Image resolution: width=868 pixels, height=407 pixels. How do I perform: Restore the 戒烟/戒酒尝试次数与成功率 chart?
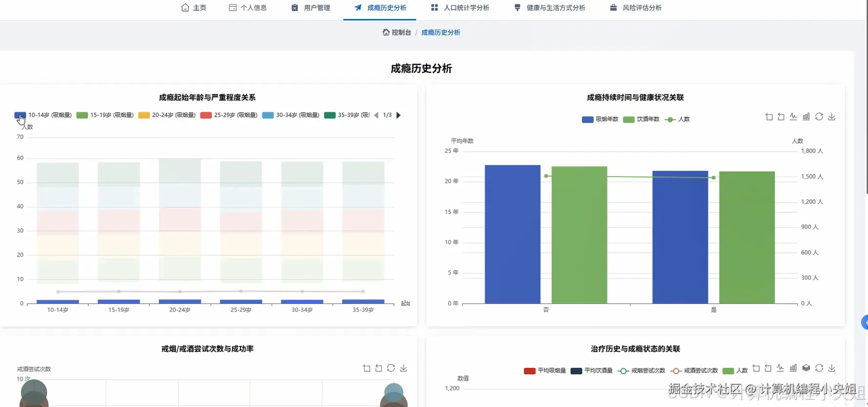point(391,368)
